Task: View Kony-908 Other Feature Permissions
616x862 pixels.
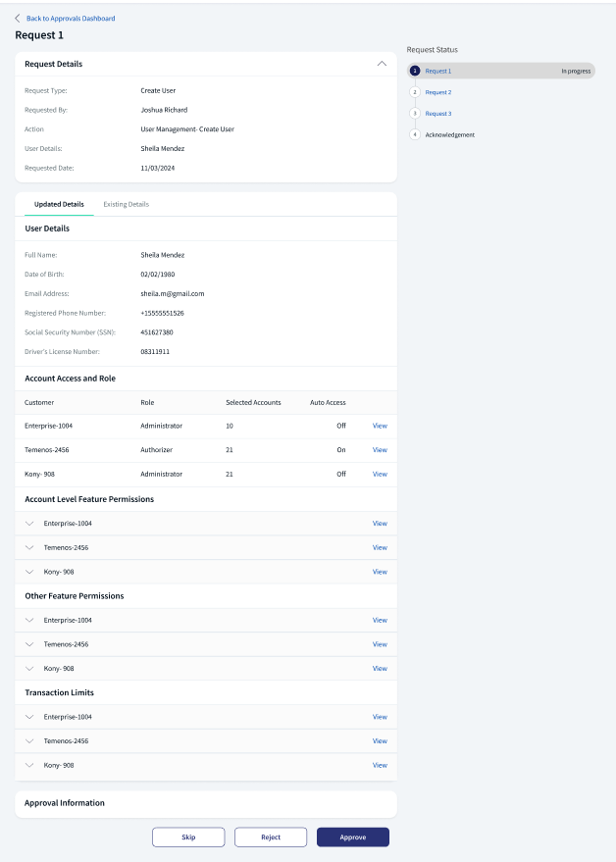Action: [x=380, y=669]
